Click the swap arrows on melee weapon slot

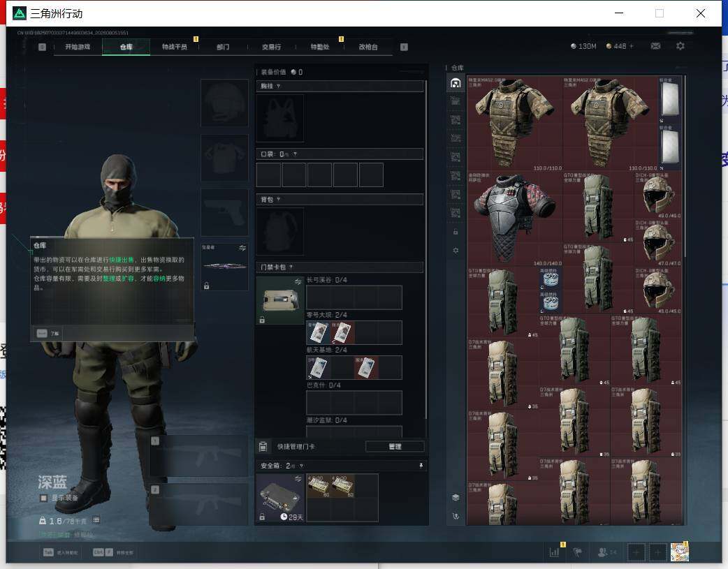[x=242, y=249]
